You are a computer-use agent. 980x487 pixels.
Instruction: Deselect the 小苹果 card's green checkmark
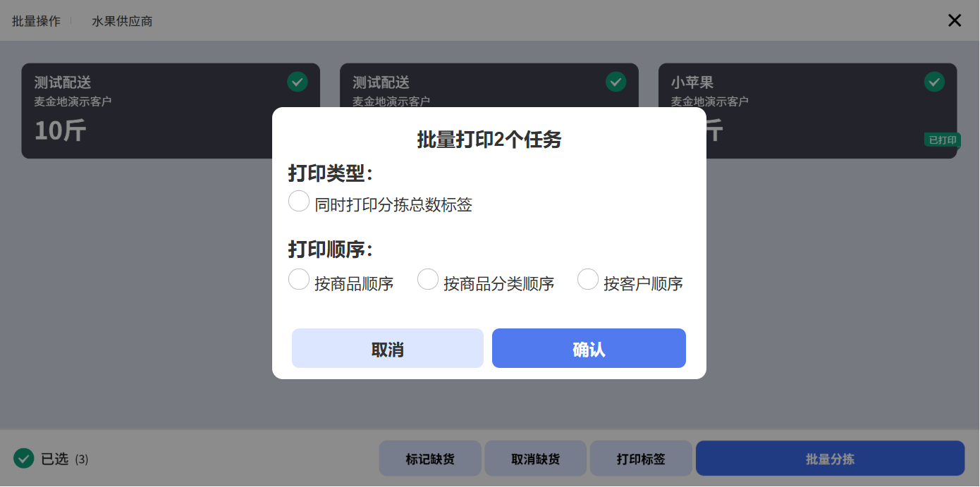point(935,82)
